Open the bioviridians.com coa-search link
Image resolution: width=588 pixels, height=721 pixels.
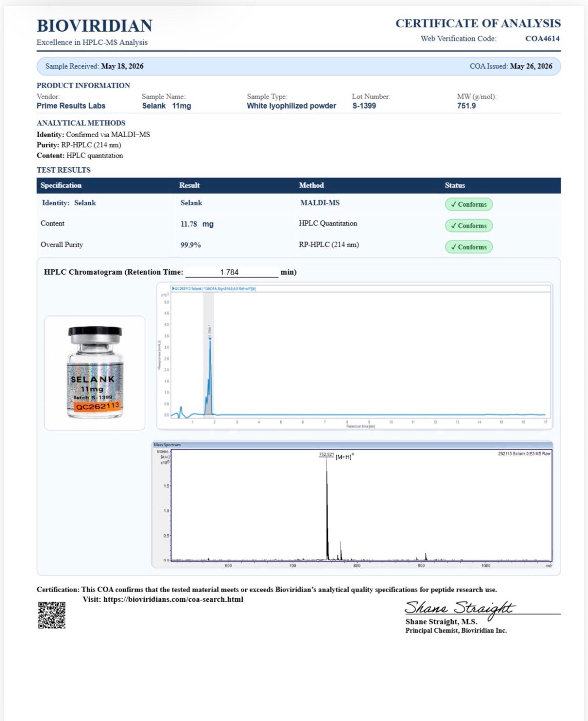[173, 600]
